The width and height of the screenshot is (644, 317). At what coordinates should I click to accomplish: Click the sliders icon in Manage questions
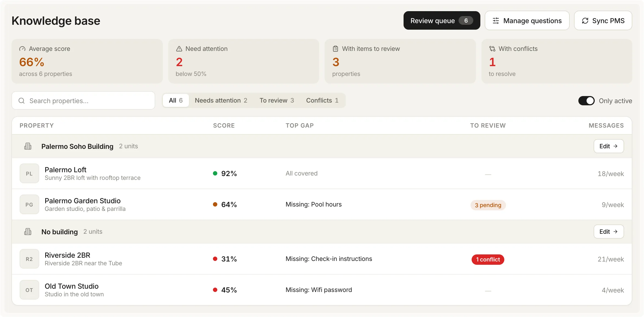tap(496, 21)
